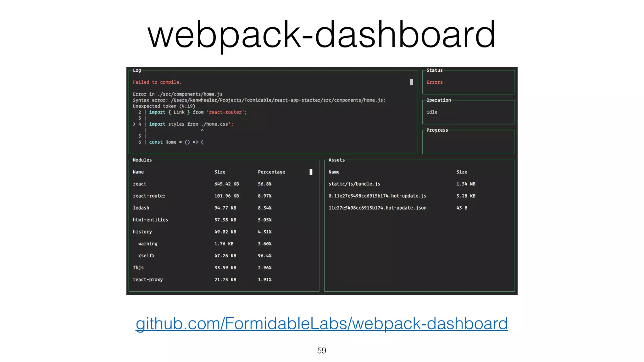
Task: Click the Log panel scrollbar handle
Action: point(411,82)
